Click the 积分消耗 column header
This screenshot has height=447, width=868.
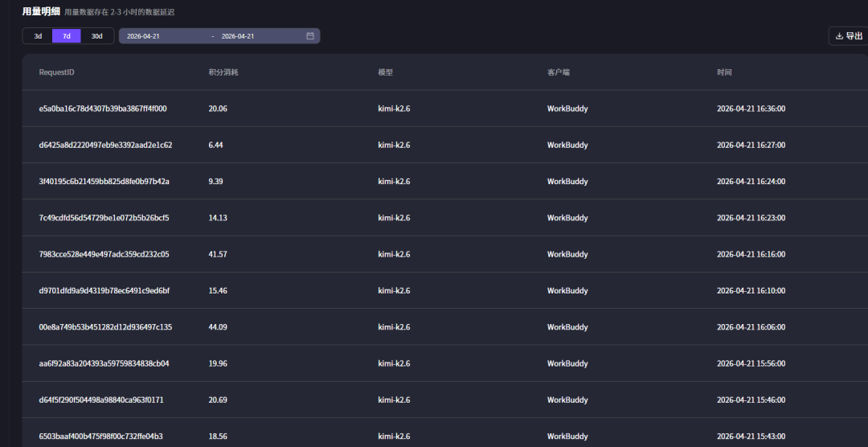[x=223, y=72]
